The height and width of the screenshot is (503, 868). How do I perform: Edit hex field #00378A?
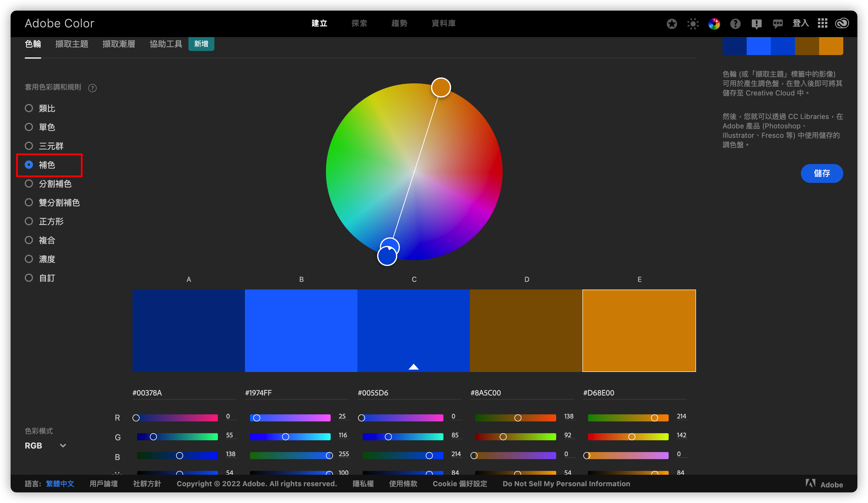point(184,393)
